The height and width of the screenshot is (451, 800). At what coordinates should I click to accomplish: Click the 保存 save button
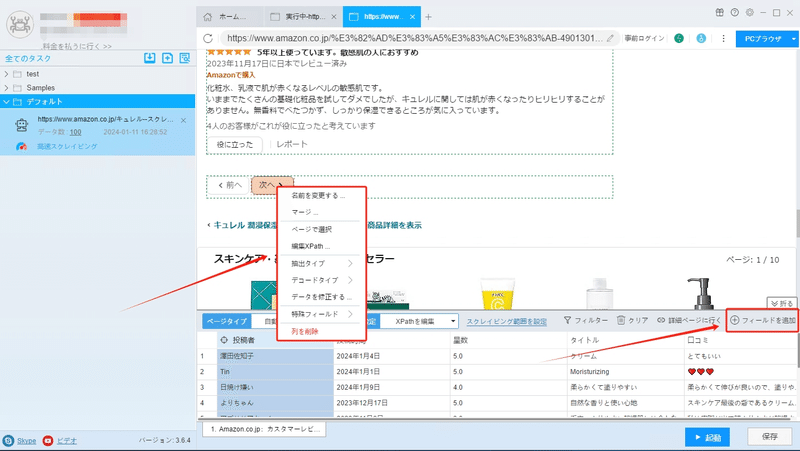click(770, 437)
